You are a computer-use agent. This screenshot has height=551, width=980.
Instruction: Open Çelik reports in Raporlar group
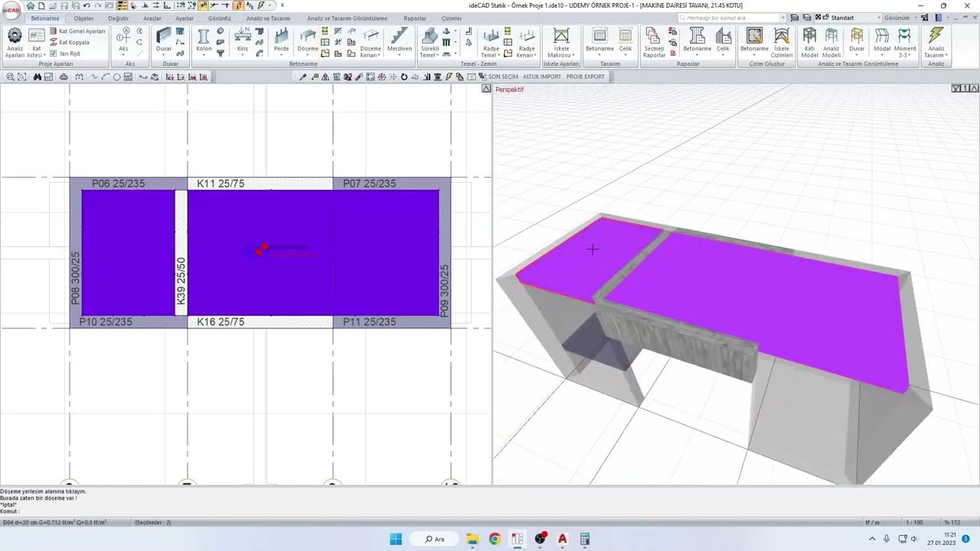click(723, 42)
